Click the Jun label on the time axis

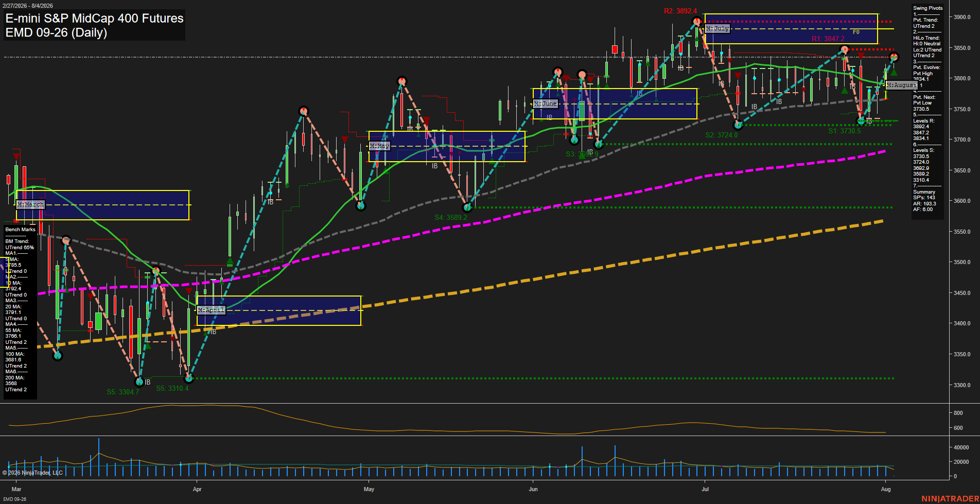(x=533, y=489)
